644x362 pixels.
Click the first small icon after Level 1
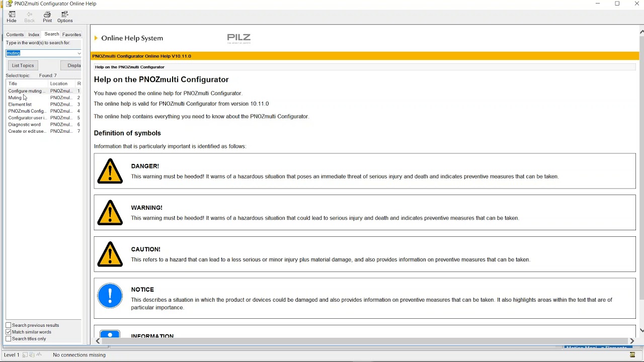25,355
